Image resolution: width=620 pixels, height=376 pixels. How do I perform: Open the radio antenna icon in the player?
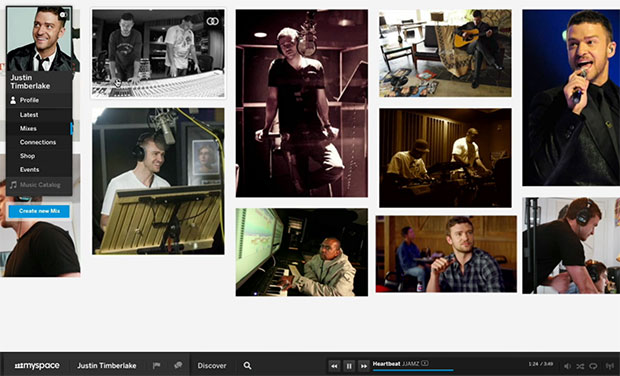(x=609, y=366)
